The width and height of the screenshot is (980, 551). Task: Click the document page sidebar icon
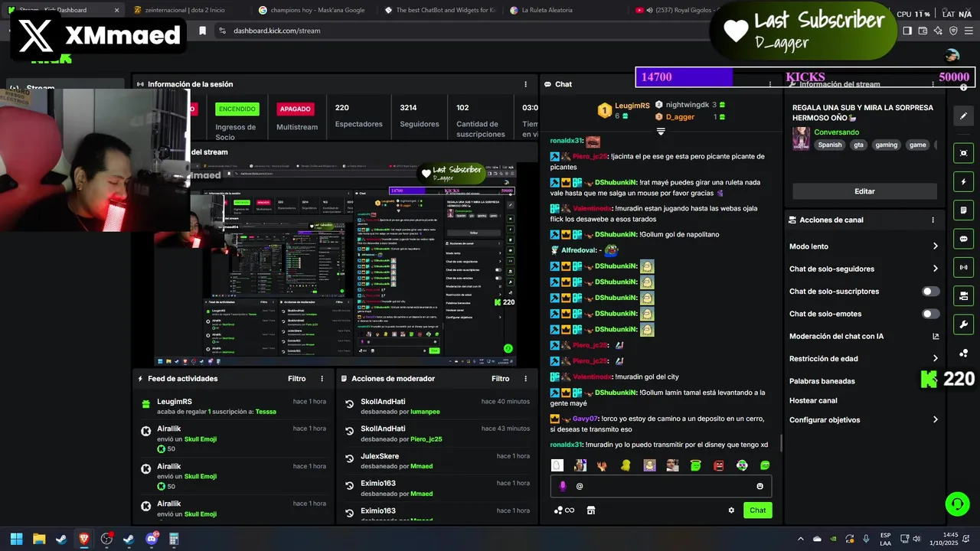click(x=963, y=210)
